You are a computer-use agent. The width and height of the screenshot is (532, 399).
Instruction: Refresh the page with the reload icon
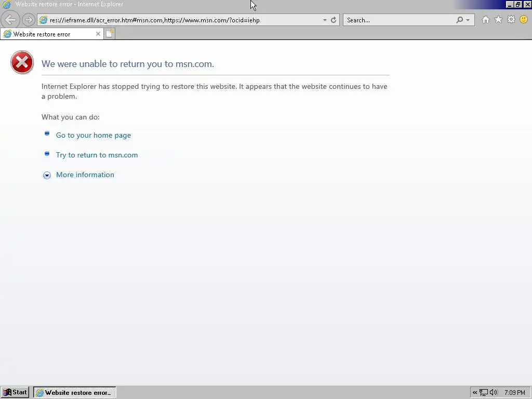[334, 20]
